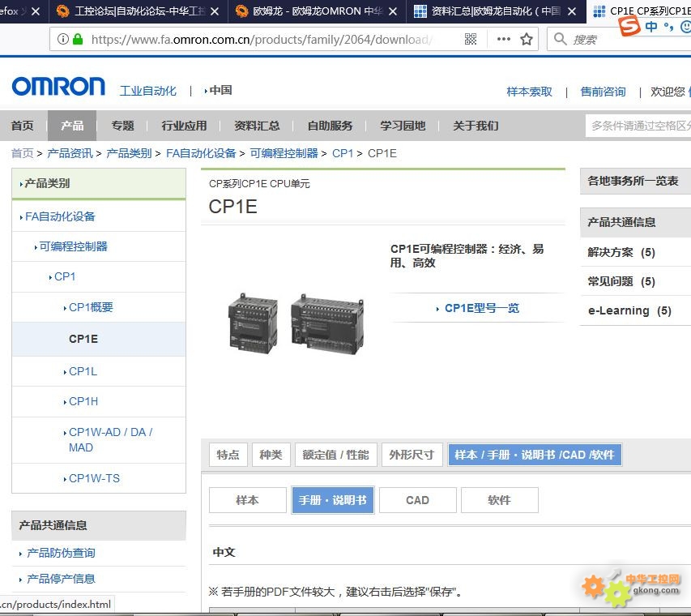The height and width of the screenshot is (616, 691).
Task: Bookmark this page with the star icon
Action: [527, 39]
